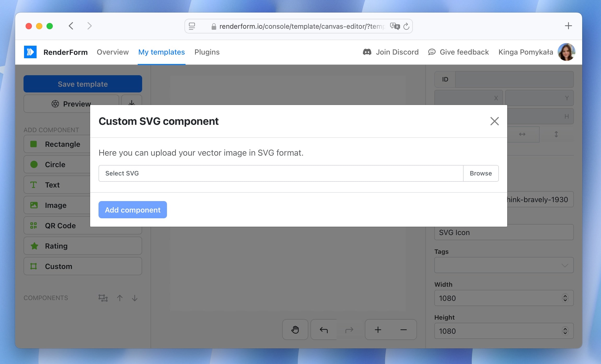Click the ID input field
The image size is (601, 364).
[514, 79]
